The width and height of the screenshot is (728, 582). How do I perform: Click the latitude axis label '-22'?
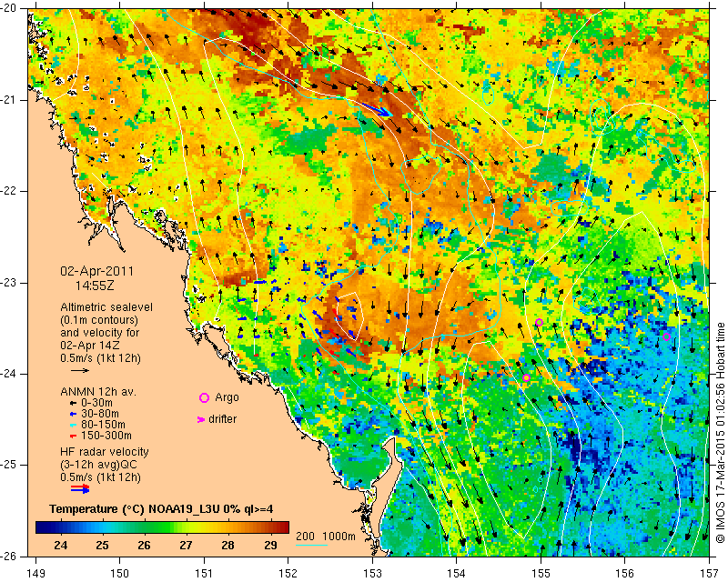pyautogui.click(x=8, y=191)
